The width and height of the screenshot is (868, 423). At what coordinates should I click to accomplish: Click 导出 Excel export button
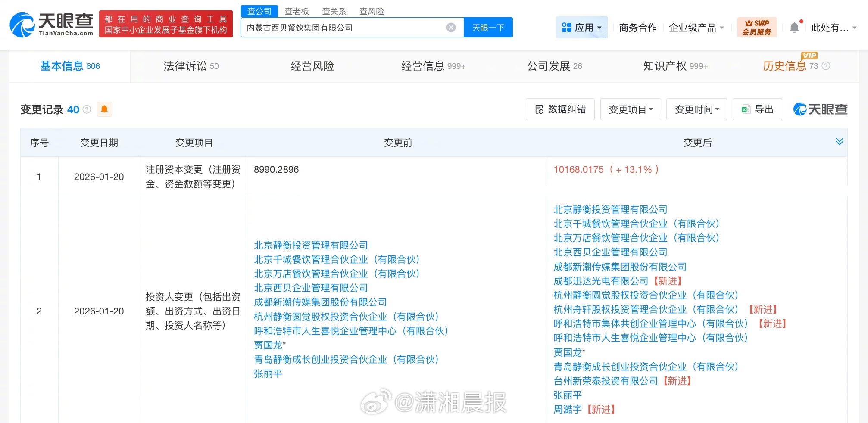[757, 109]
